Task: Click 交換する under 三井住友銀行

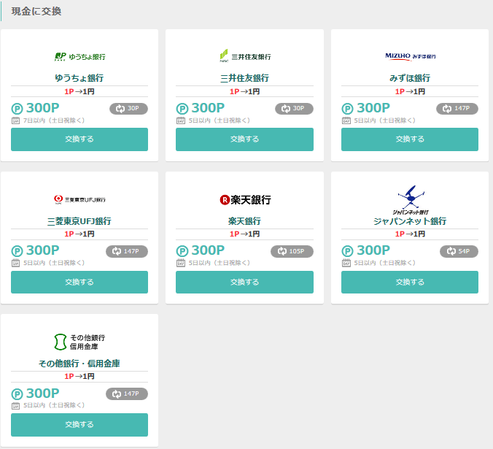Action: coord(245,139)
